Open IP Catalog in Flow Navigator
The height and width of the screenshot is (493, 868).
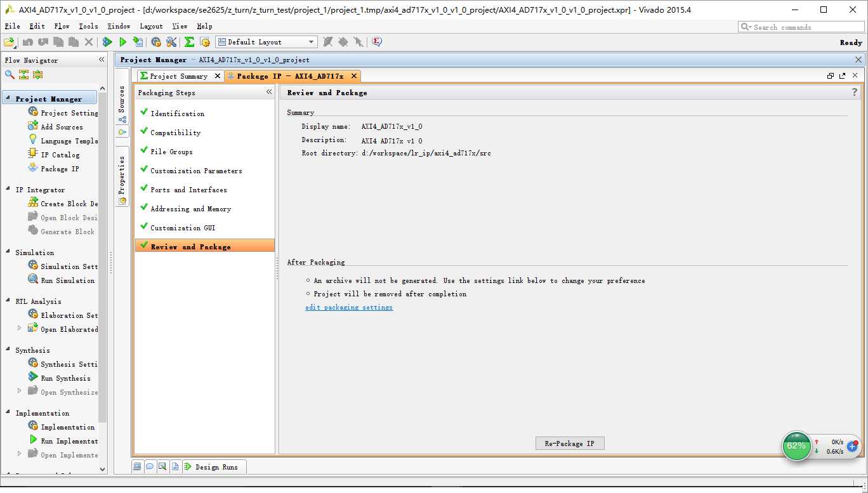(x=54, y=154)
